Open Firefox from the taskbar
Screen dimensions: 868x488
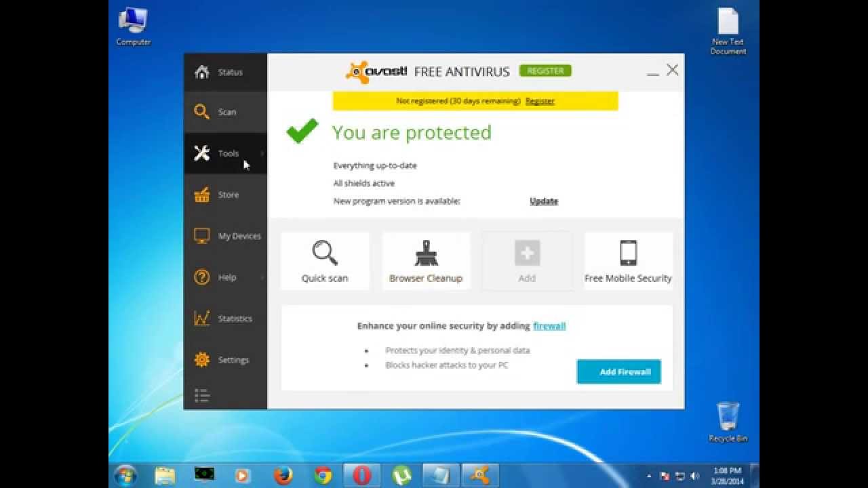click(283, 475)
